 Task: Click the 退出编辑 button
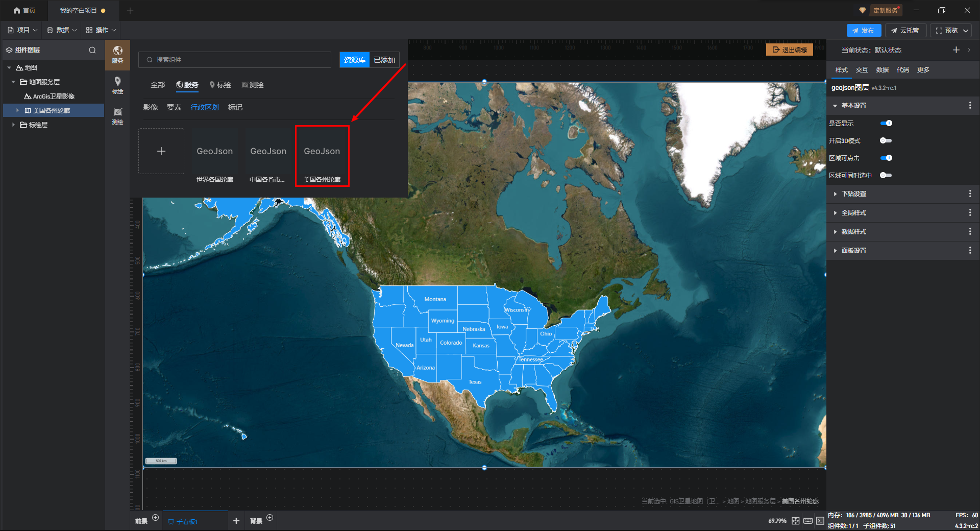[x=789, y=50]
